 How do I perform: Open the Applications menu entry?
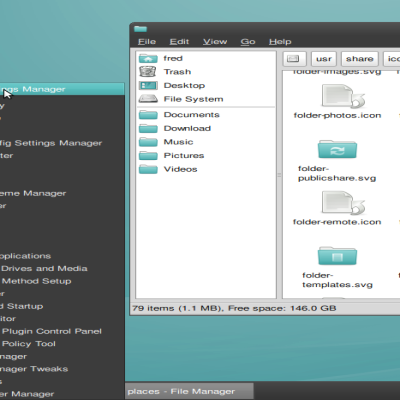tap(25, 256)
